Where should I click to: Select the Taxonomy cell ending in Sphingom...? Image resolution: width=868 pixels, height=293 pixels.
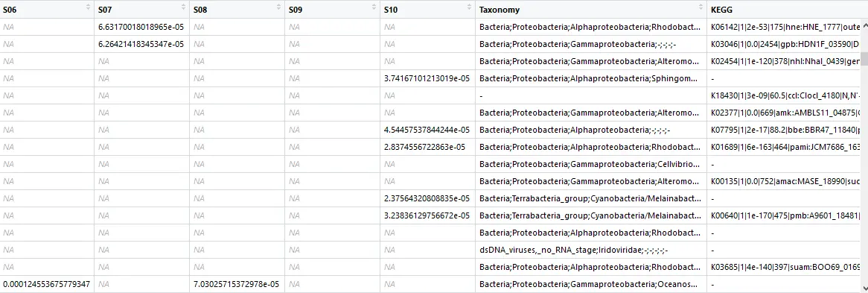tap(591, 78)
